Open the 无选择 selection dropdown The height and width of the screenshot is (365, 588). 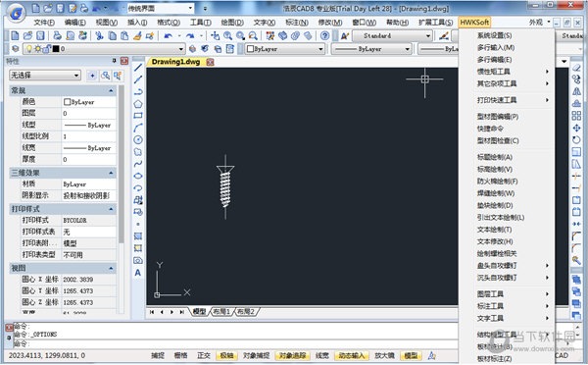[45, 76]
